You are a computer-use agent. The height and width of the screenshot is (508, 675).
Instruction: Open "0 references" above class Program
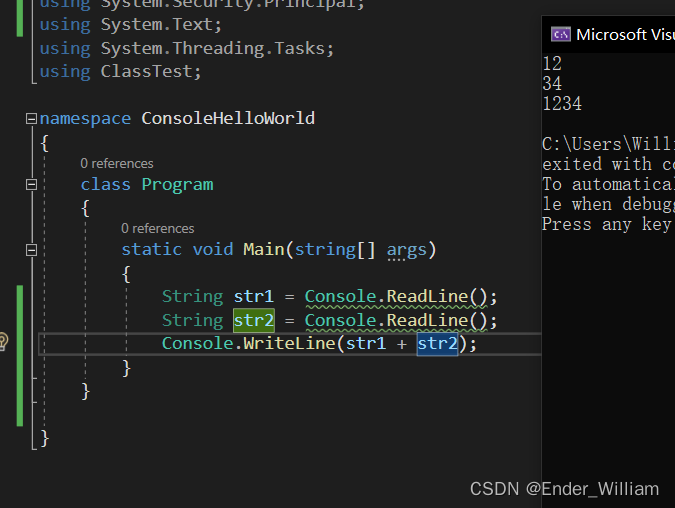[117, 163]
